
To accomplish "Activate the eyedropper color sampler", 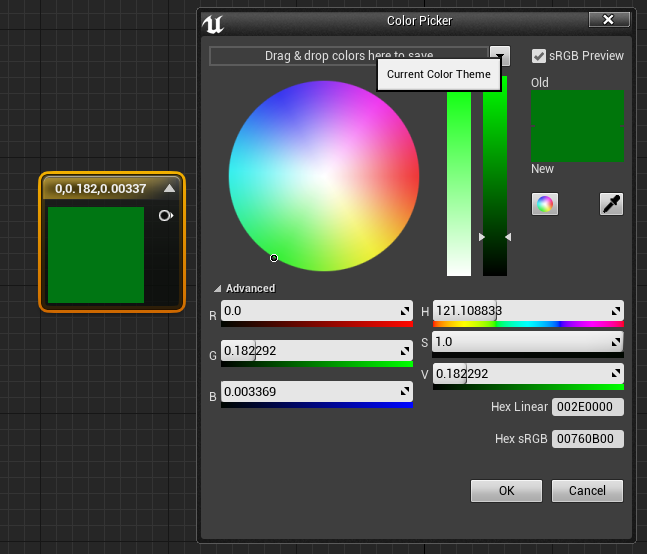I will pyautogui.click(x=611, y=204).
